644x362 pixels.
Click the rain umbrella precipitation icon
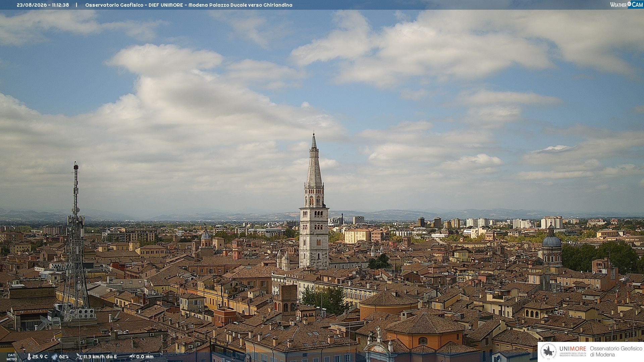coord(132,357)
